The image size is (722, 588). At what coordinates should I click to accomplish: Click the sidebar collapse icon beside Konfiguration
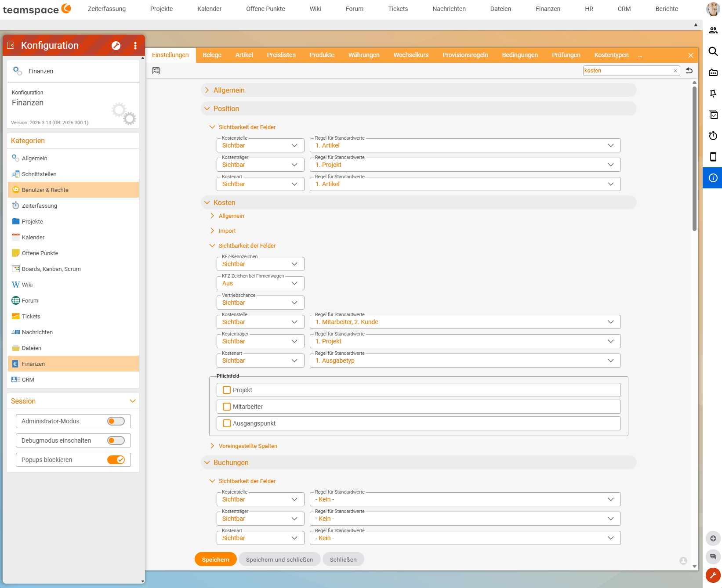tap(11, 45)
